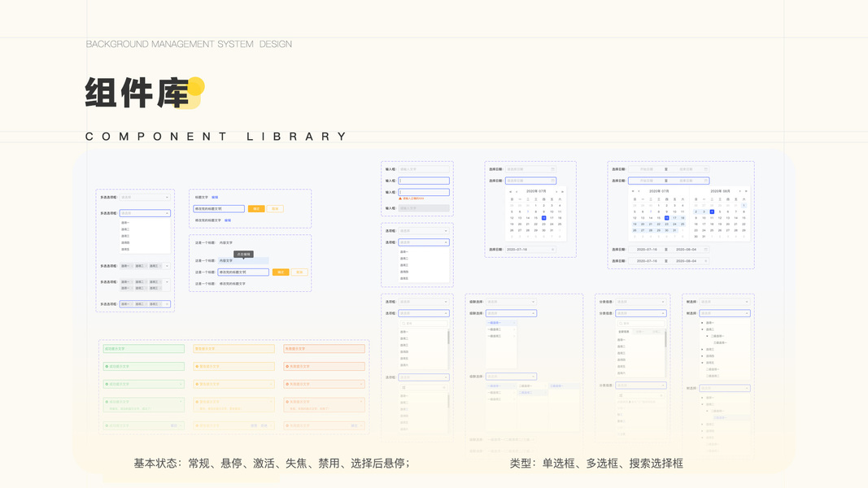Select highlighted day 16 in single date calendar
This screenshot has height=488, width=868.
[543, 218]
